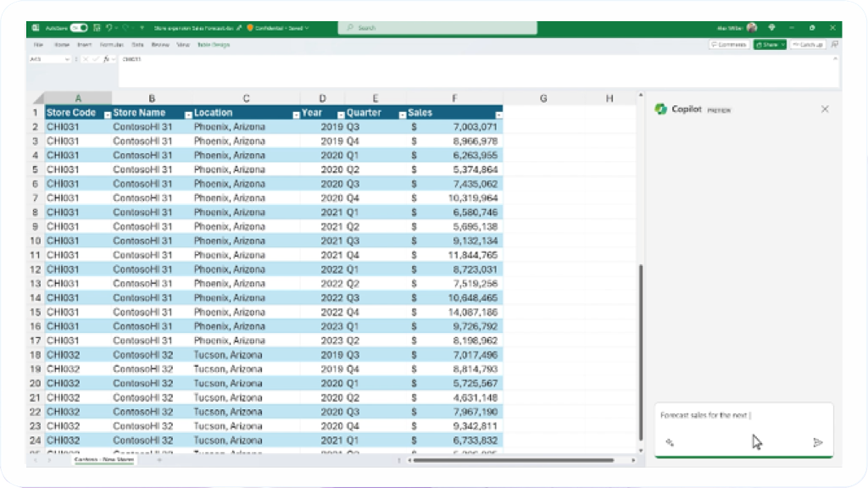Click the Copilot logo icon
The width and height of the screenshot is (868, 488).
click(661, 109)
